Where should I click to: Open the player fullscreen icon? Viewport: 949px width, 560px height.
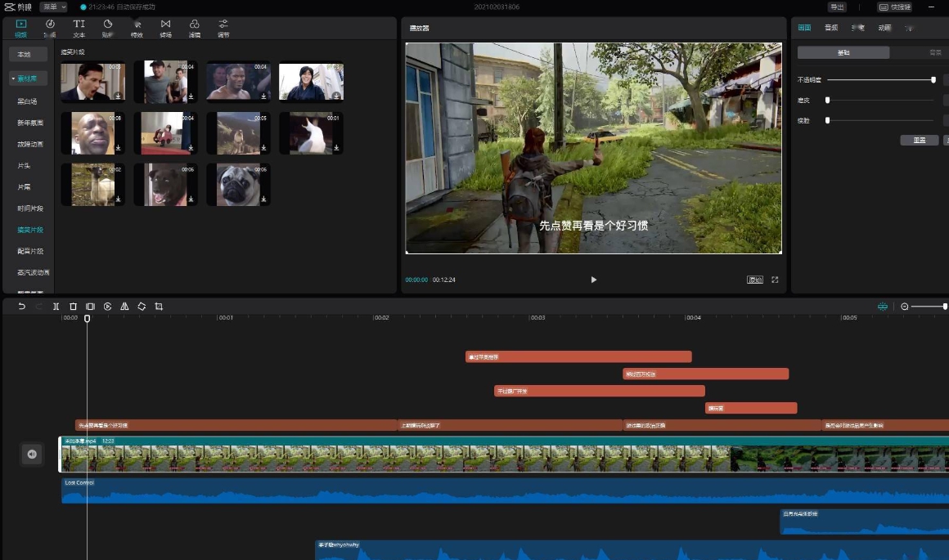pyautogui.click(x=775, y=280)
